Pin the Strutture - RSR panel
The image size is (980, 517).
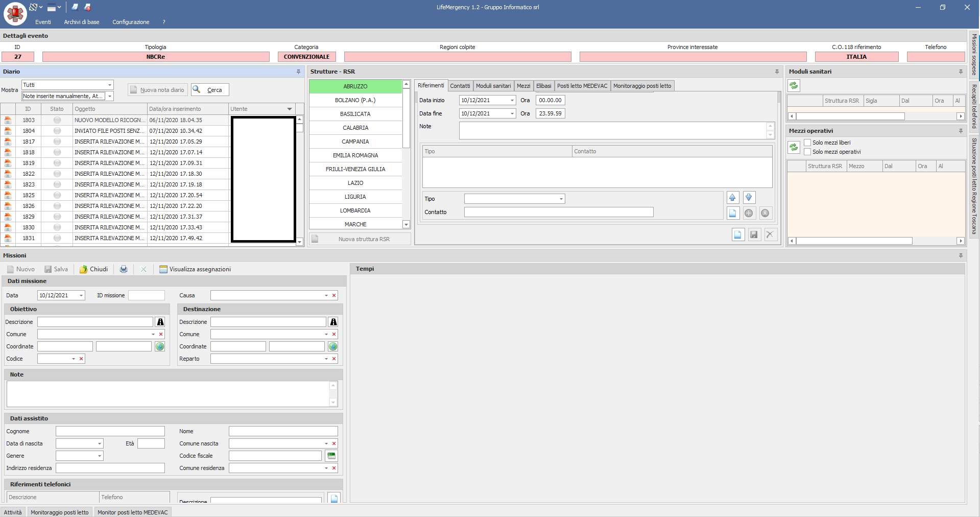click(777, 72)
